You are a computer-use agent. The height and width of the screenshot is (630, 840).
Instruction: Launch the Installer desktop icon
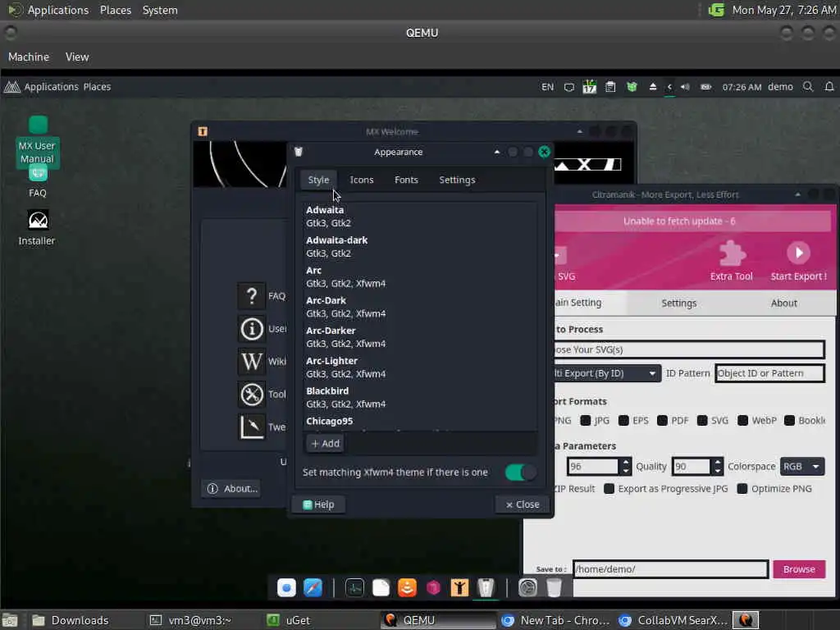pos(38,220)
